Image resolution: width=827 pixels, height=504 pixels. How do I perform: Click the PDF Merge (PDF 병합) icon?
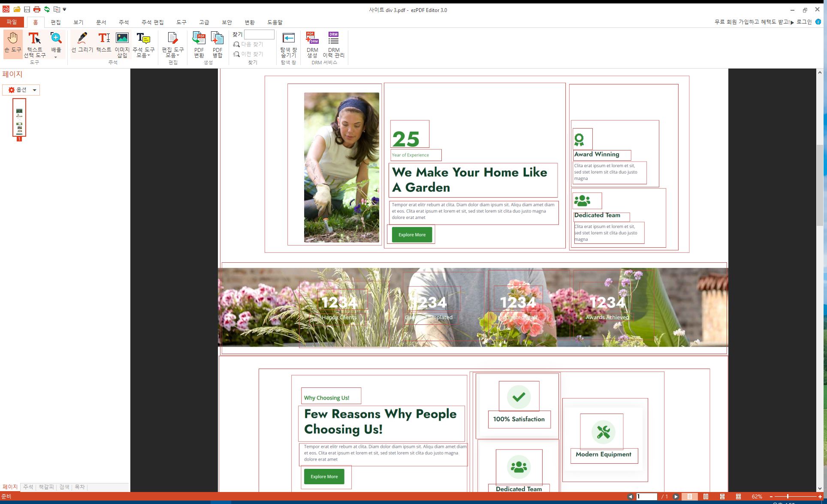217,44
